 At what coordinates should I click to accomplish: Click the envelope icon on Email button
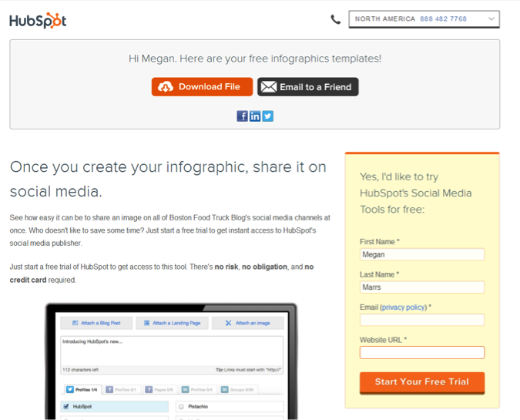268,87
